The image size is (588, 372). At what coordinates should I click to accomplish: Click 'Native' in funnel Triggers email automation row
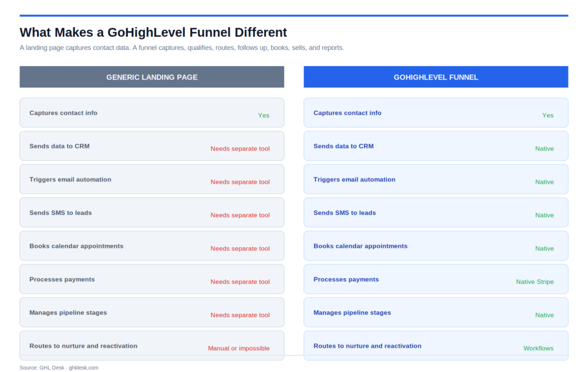(544, 182)
